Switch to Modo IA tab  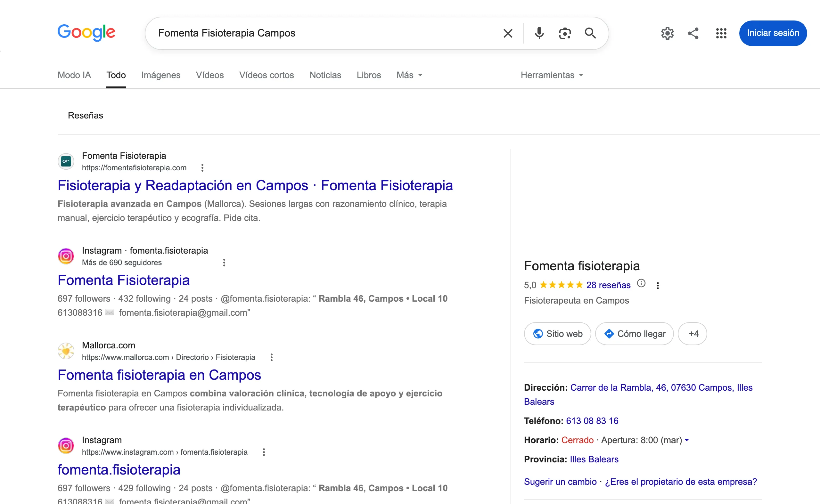(x=74, y=75)
